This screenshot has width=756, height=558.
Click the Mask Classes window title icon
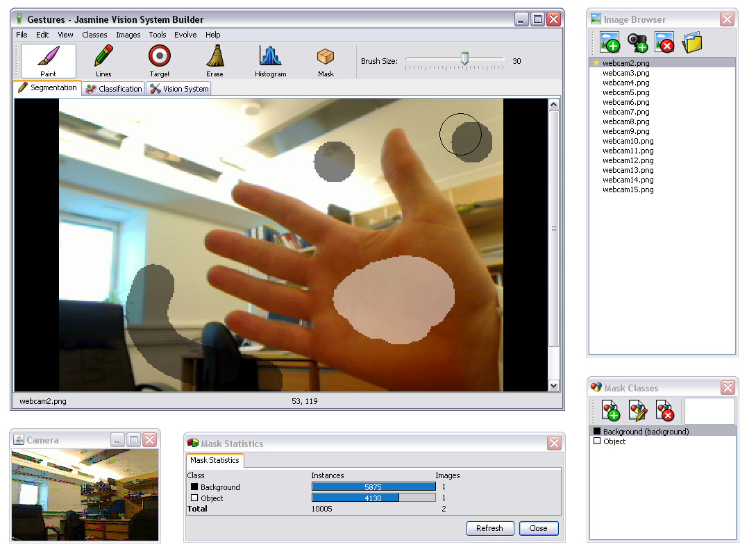[x=596, y=387]
